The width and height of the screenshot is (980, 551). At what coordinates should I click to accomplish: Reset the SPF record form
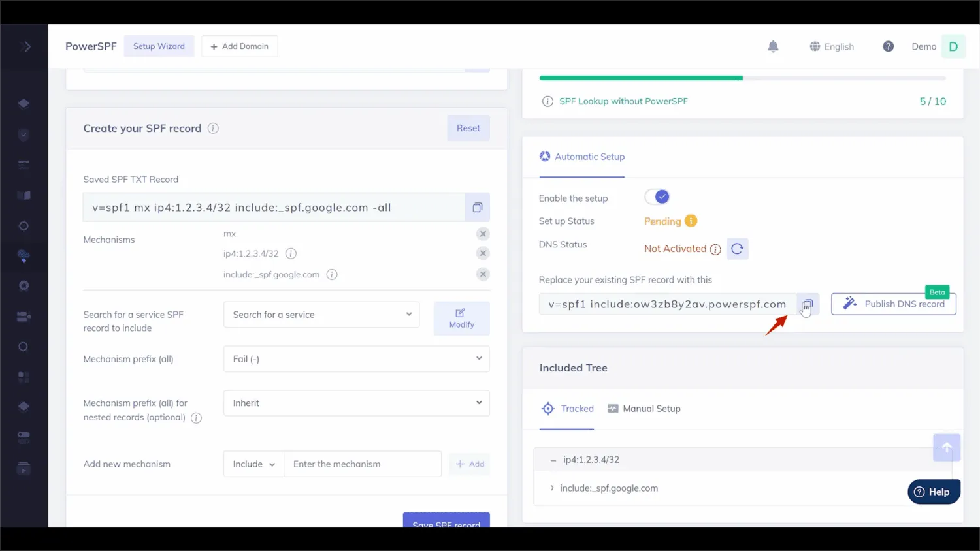click(x=468, y=128)
